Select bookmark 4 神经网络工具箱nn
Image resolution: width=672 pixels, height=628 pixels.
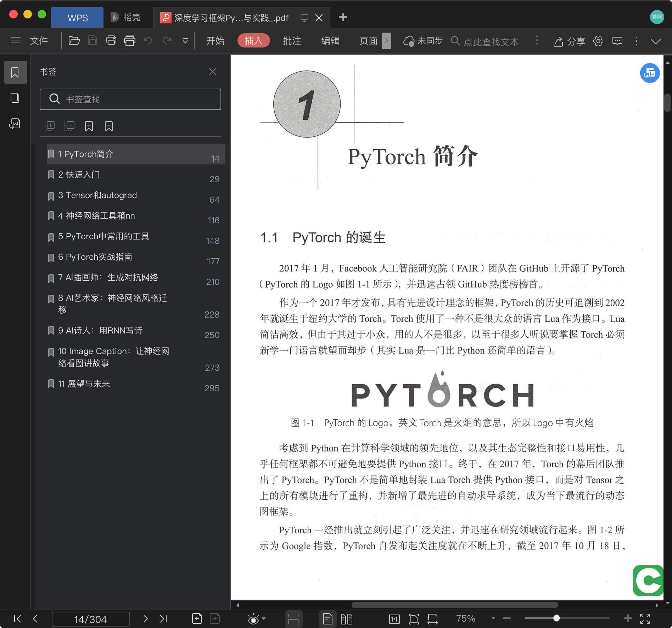pos(136,216)
